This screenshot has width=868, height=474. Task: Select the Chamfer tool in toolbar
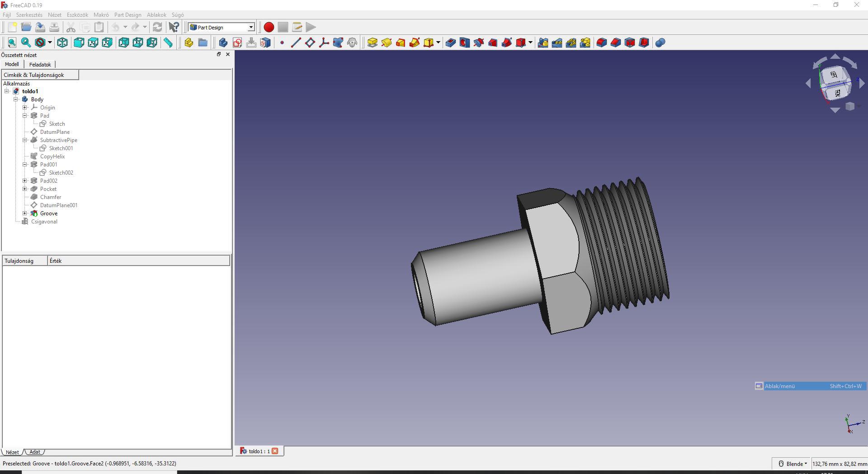pyautogui.click(x=616, y=43)
